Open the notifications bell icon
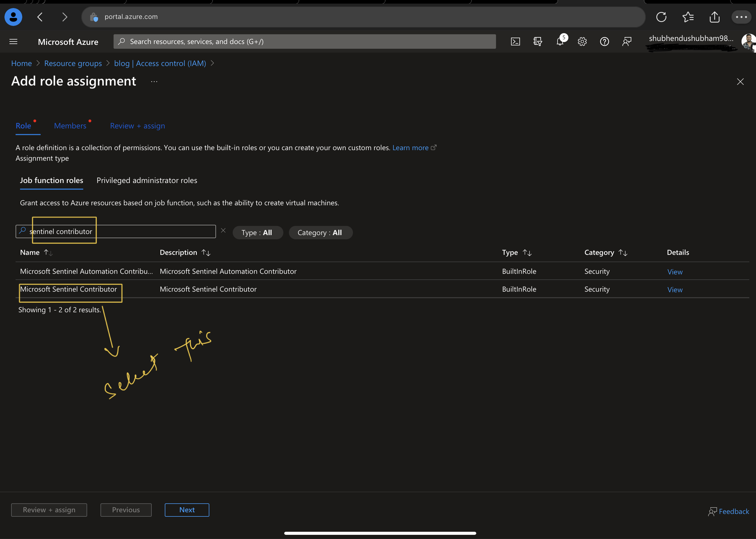756x539 pixels. 560,41
